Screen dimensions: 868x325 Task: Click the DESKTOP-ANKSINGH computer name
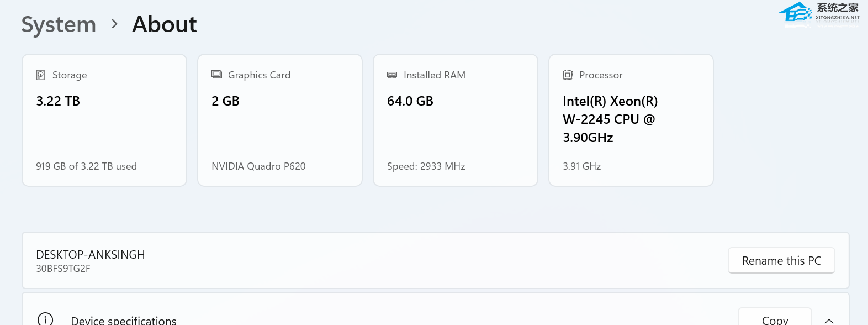91,255
